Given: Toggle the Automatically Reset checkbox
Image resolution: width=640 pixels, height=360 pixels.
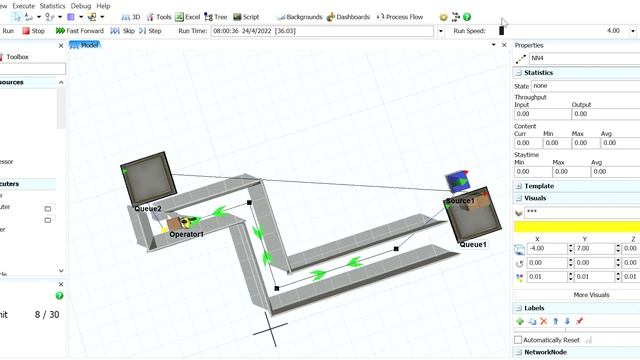Looking at the screenshot, I should [518, 340].
